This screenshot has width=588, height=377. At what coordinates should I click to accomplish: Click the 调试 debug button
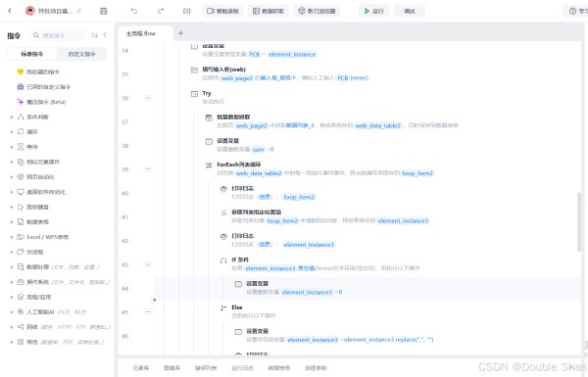[410, 11]
